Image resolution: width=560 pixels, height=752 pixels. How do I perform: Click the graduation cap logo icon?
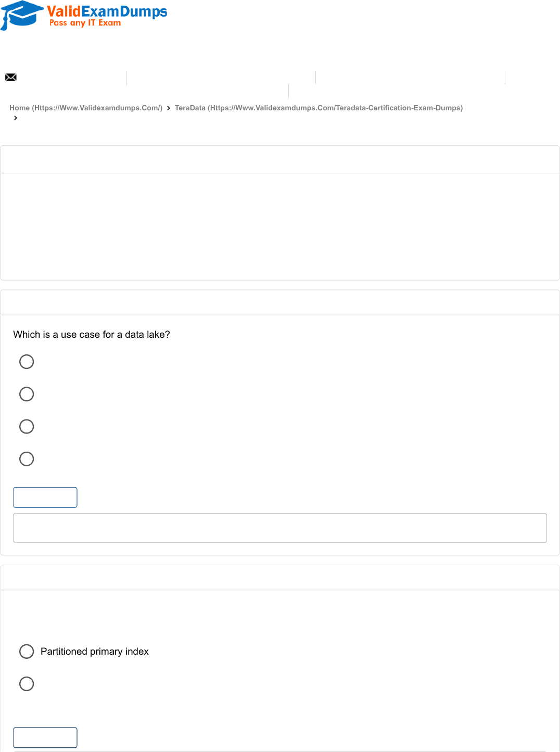(x=22, y=14)
